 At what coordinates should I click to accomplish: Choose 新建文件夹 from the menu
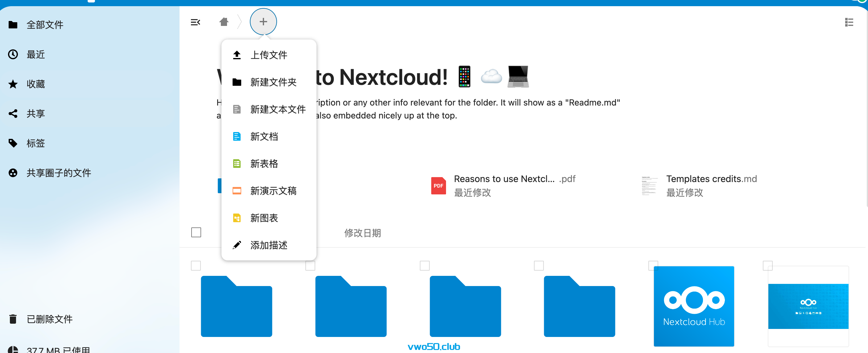pyautogui.click(x=273, y=82)
